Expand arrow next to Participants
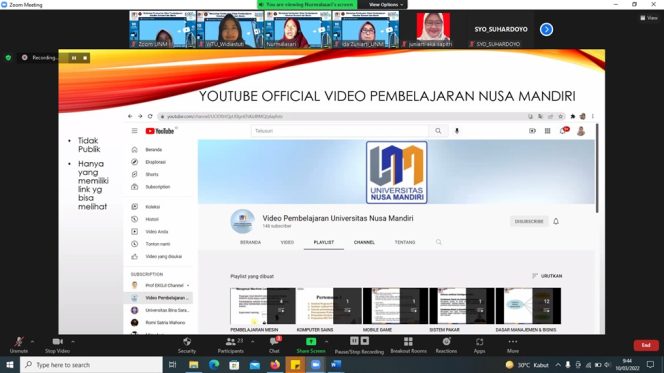 click(x=253, y=341)
